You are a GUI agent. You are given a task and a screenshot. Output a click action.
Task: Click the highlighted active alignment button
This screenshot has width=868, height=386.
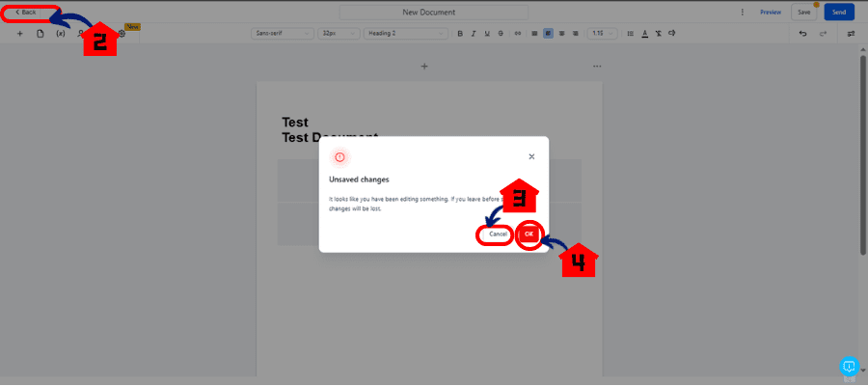tap(548, 34)
